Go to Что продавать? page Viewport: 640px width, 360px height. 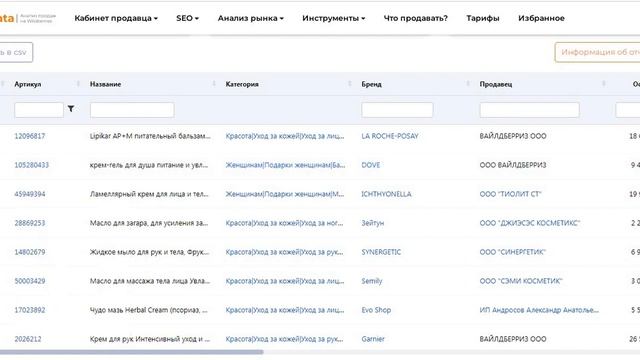416,18
